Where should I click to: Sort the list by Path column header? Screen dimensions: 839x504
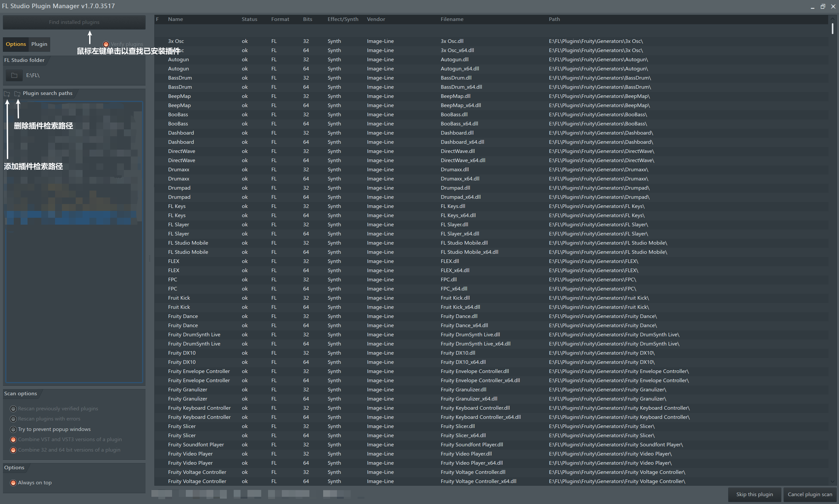[554, 19]
